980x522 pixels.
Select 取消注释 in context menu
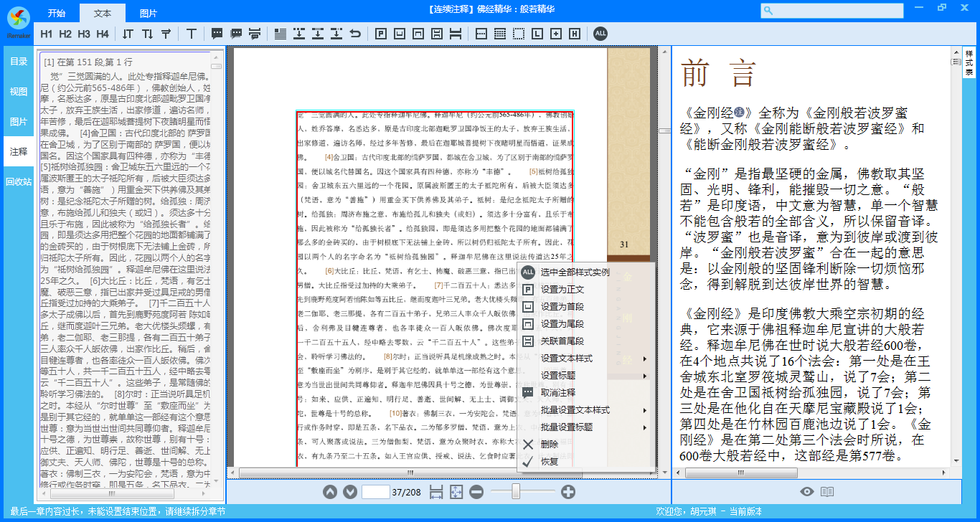558,393
